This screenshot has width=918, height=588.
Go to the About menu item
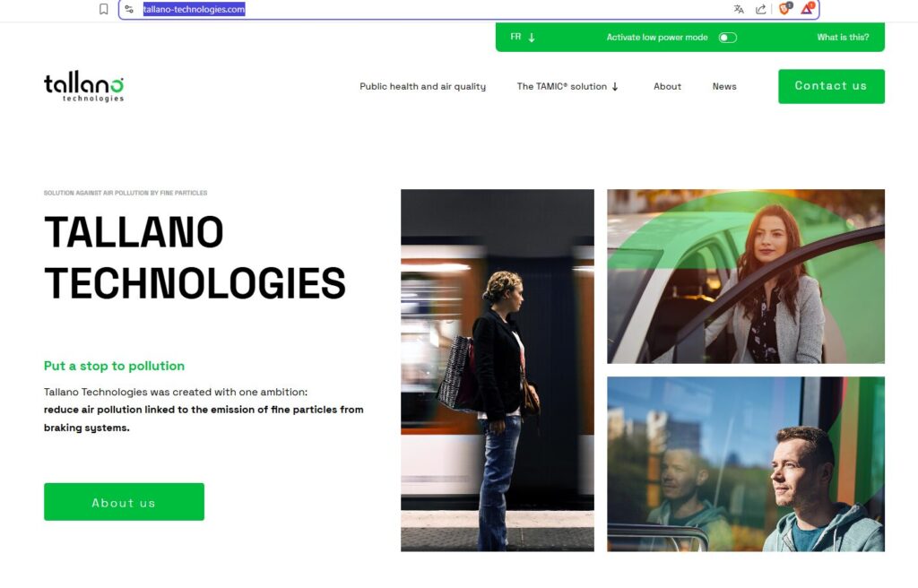click(x=667, y=87)
